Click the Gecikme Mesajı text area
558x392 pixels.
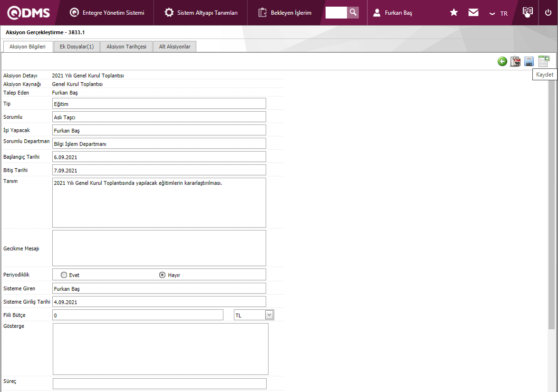pyautogui.click(x=159, y=248)
